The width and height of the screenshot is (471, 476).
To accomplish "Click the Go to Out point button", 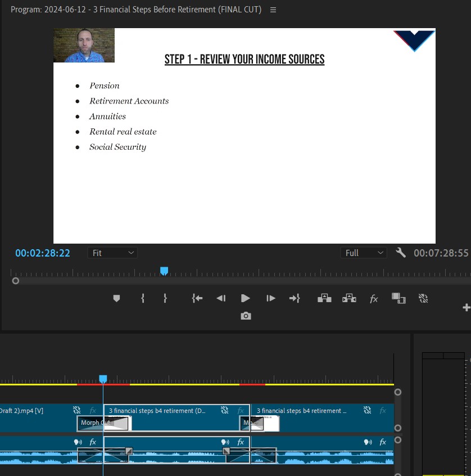I will click(x=295, y=298).
